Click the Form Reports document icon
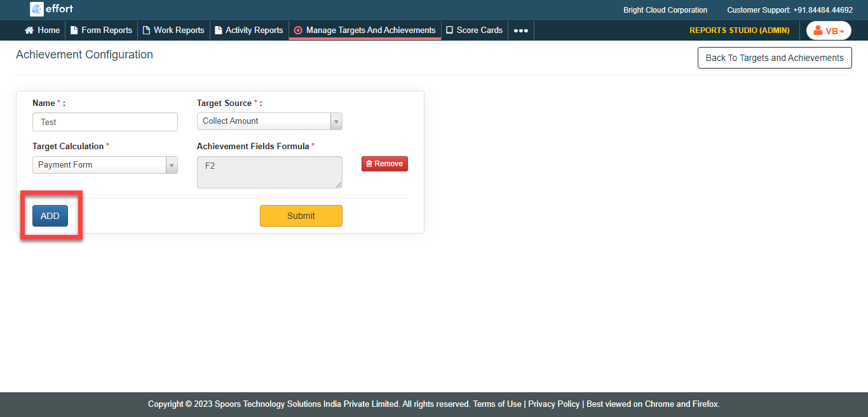The image size is (868, 417). (x=74, y=30)
